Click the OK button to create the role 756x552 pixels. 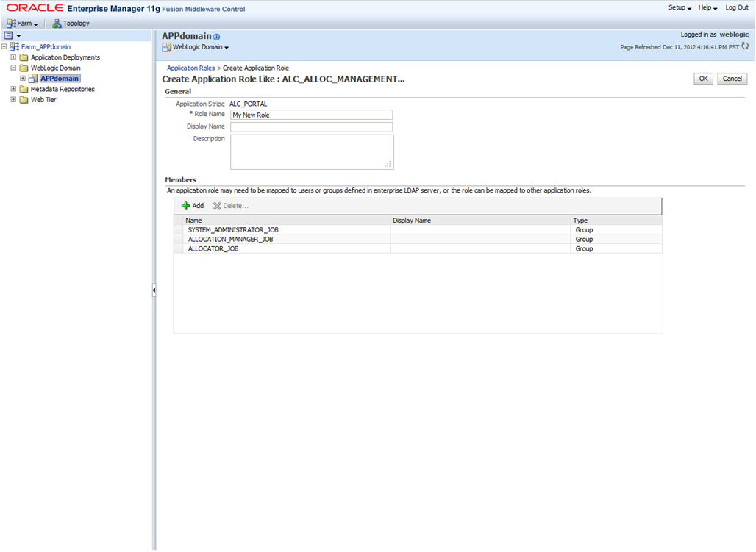[702, 79]
